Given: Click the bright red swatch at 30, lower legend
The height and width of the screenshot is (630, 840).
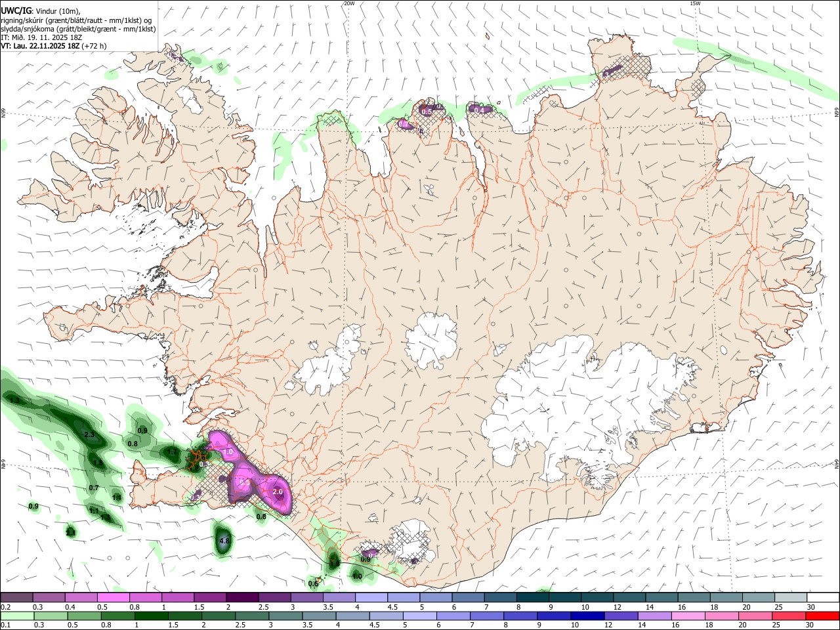Looking at the screenshot, I should coord(822,616).
